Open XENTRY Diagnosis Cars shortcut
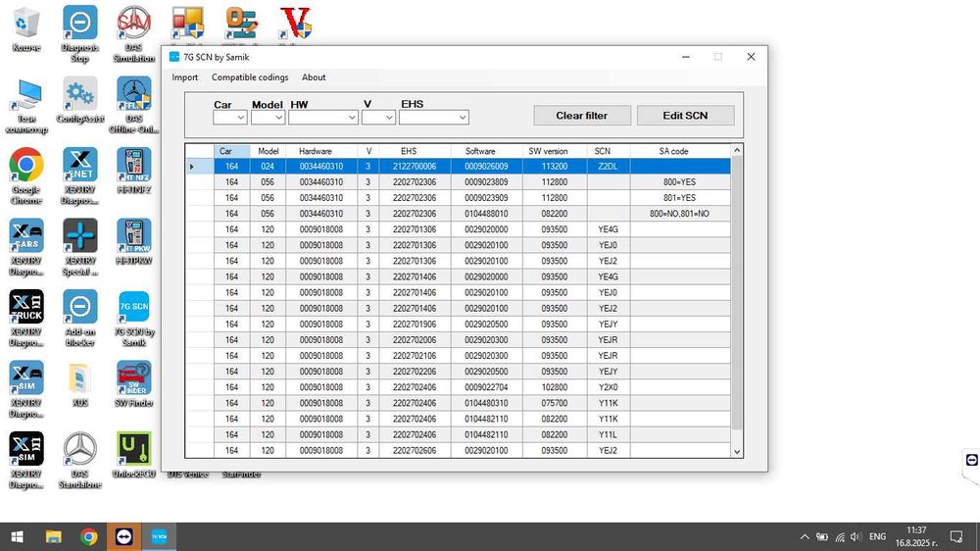 click(26, 247)
